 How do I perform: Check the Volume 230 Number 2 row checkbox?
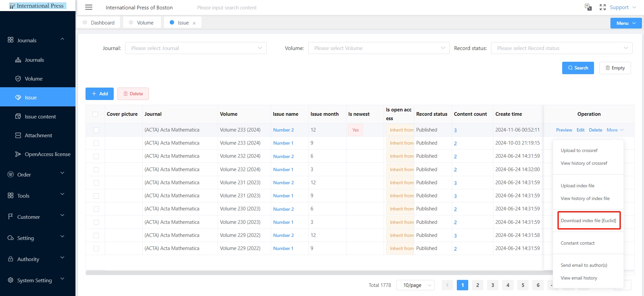pos(96,209)
